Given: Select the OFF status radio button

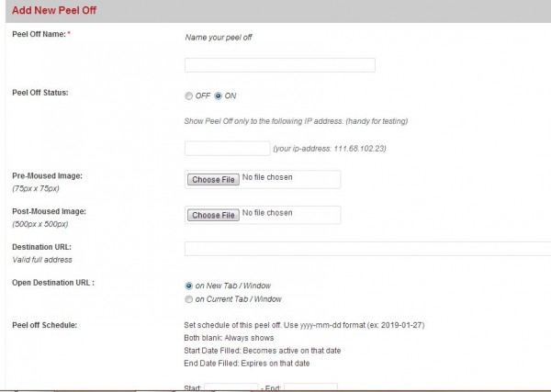Looking at the screenshot, I should point(188,95).
